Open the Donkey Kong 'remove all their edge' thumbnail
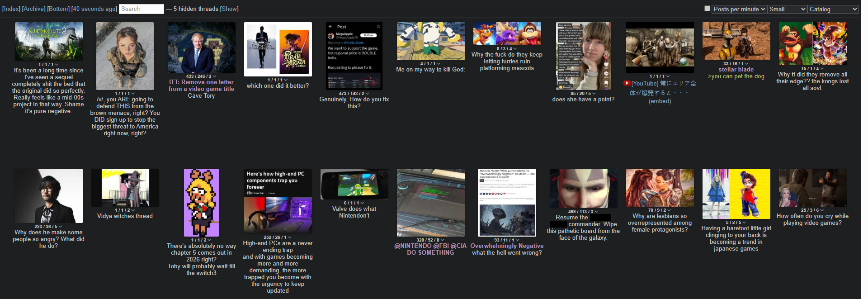 pos(812,43)
